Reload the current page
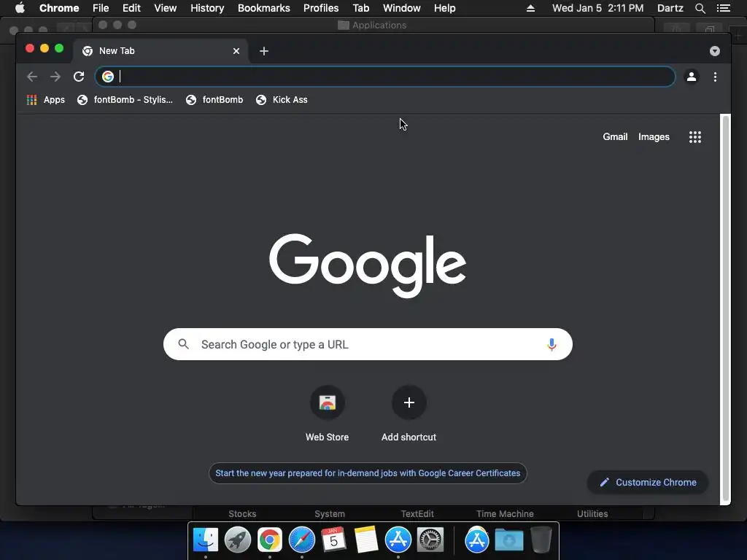Screen dimensions: 747x560 [x=79, y=77]
